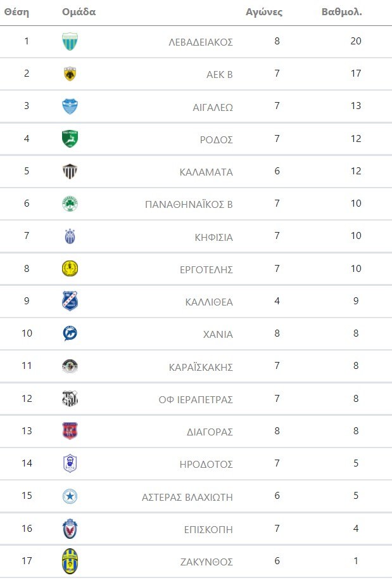The image size is (392, 580).
Task: Click the ΔΙΑΓΟΡΑΣ red and blue crest
Action: click(70, 431)
